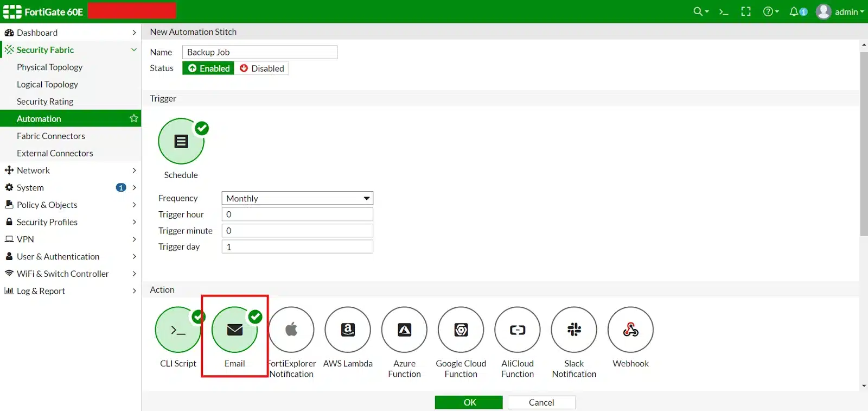Pick the Azure Function action
The height and width of the screenshot is (411, 868).
point(404,330)
